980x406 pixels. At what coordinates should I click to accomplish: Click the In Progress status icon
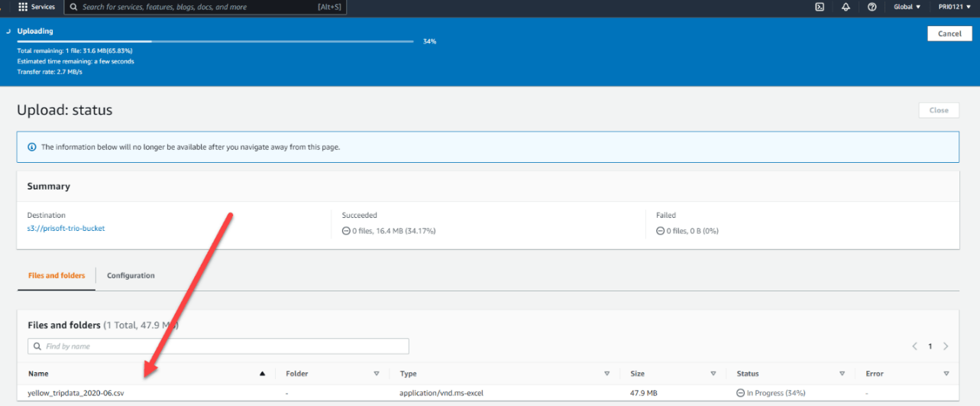pyautogui.click(x=741, y=393)
